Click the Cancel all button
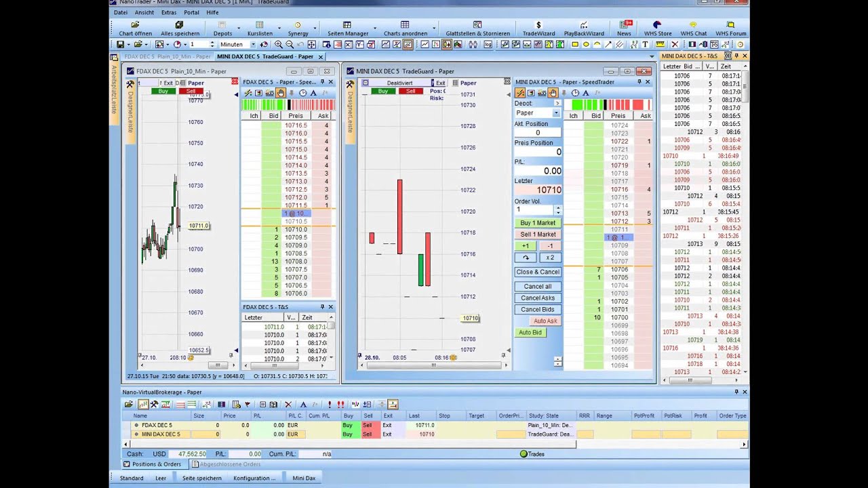868x488 pixels. pos(538,286)
